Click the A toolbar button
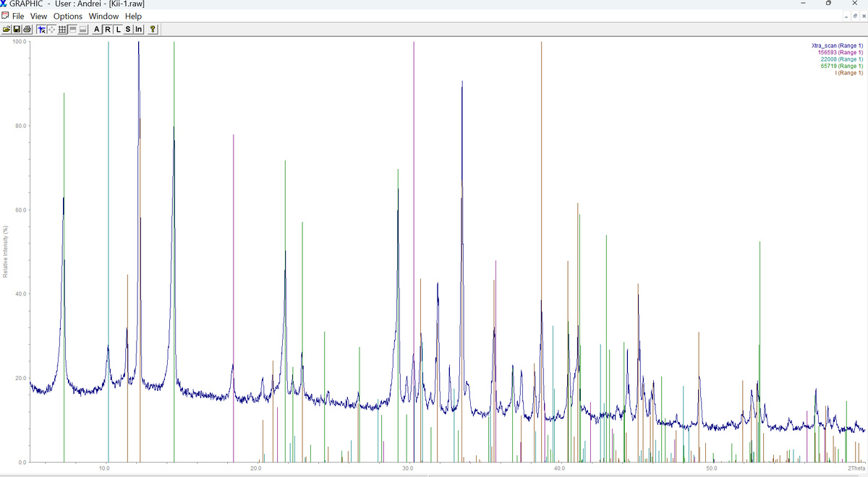The image size is (868, 477). [97, 30]
